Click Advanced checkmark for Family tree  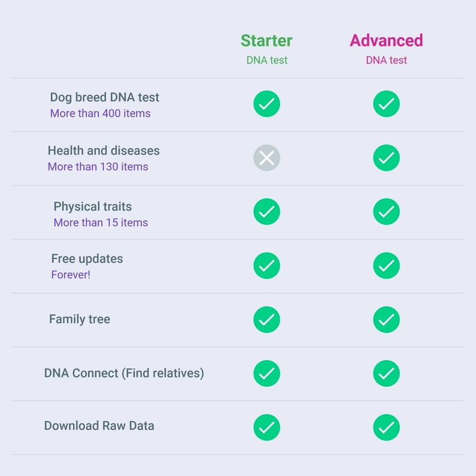(386, 320)
